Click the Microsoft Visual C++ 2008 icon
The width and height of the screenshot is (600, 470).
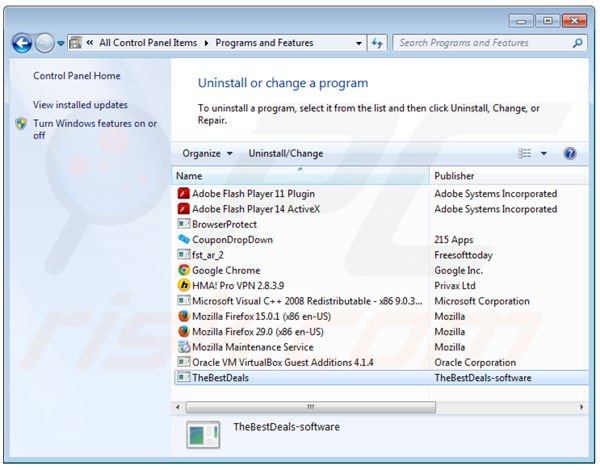[184, 300]
